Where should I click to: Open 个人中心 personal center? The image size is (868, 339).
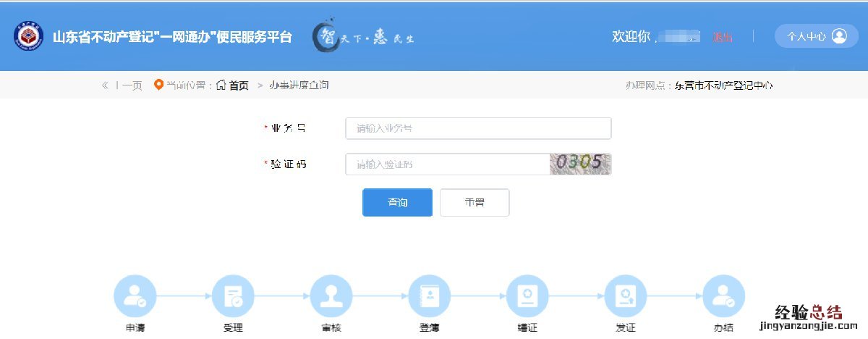[816, 36]
